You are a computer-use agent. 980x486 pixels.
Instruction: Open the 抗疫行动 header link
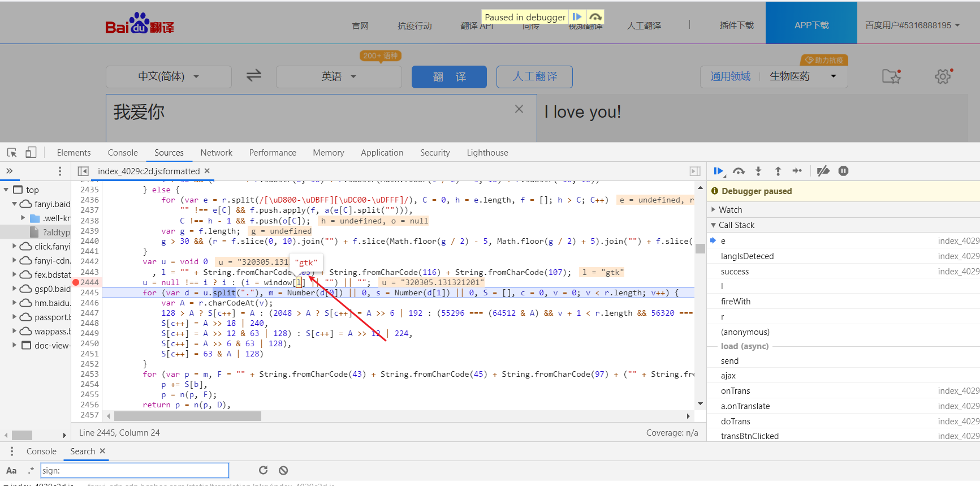(x=415, y=25)
